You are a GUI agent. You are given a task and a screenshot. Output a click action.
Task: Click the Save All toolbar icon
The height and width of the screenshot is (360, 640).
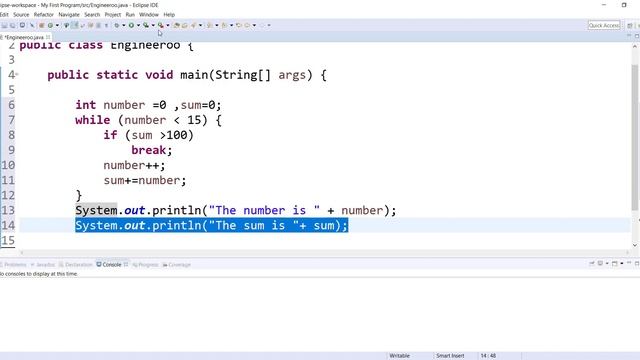pyautogui.click(x=13, y=25)
